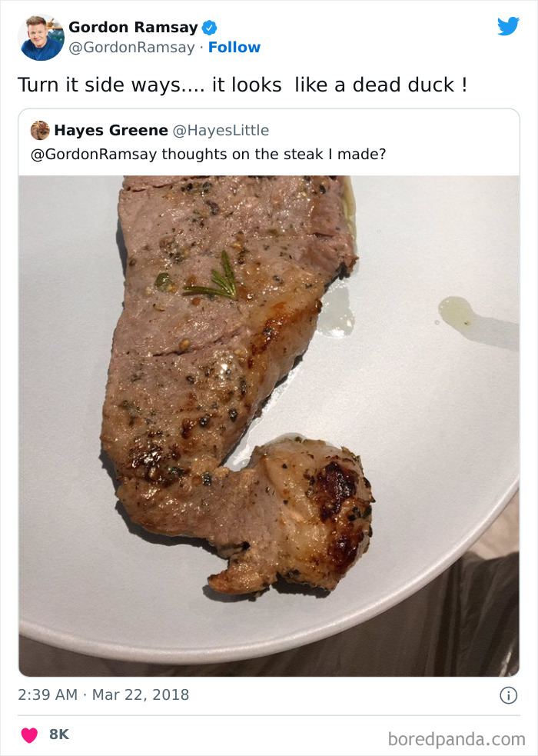
Task: Open Gordon Ramsay's profile avatar
Action: [x=40, y=35]
